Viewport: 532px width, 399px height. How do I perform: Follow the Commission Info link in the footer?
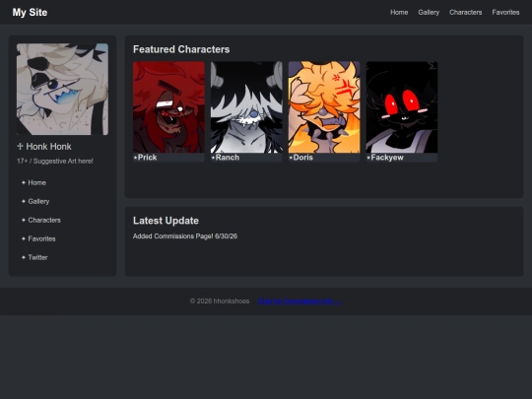pyautogui.click(x=299, y=300)
